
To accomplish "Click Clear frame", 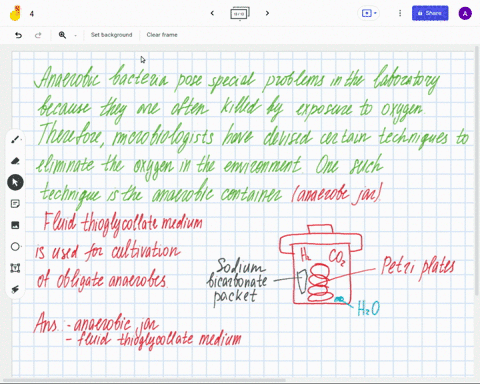I will coord(162,35).
